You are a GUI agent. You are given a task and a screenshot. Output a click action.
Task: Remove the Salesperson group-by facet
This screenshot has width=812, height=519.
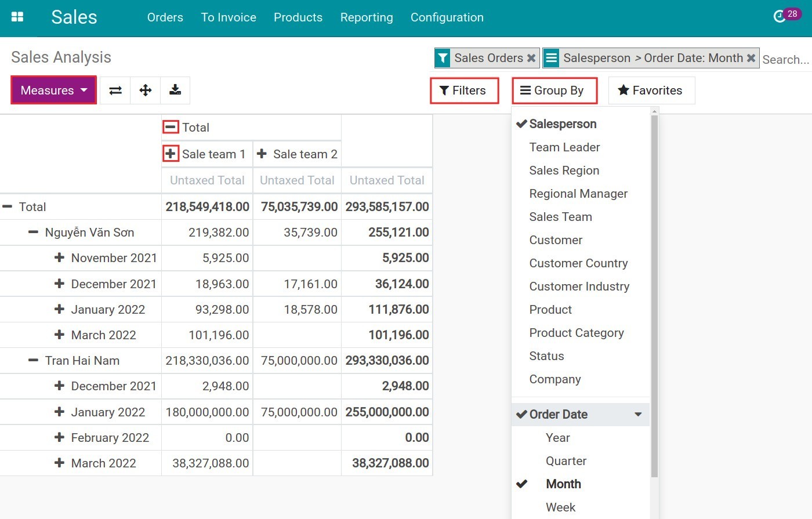pos(751,58)
